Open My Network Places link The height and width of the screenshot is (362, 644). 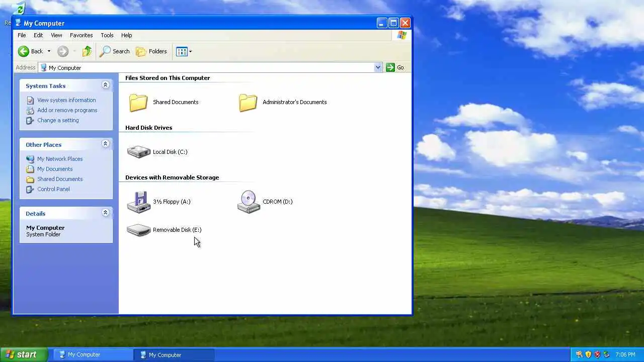pos(60,159)
